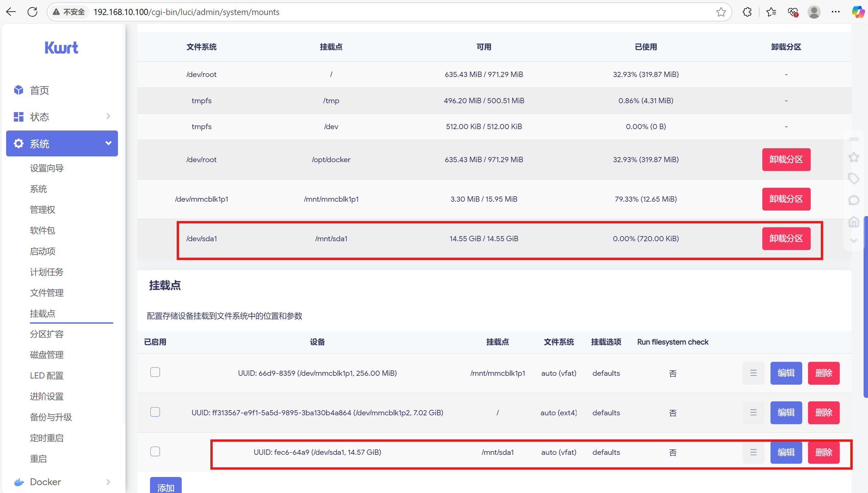Viewport: 868px width, 493px height.
Task: Click 编辑 for the /dev/sda1 mount
Action: tap(786, 452)
